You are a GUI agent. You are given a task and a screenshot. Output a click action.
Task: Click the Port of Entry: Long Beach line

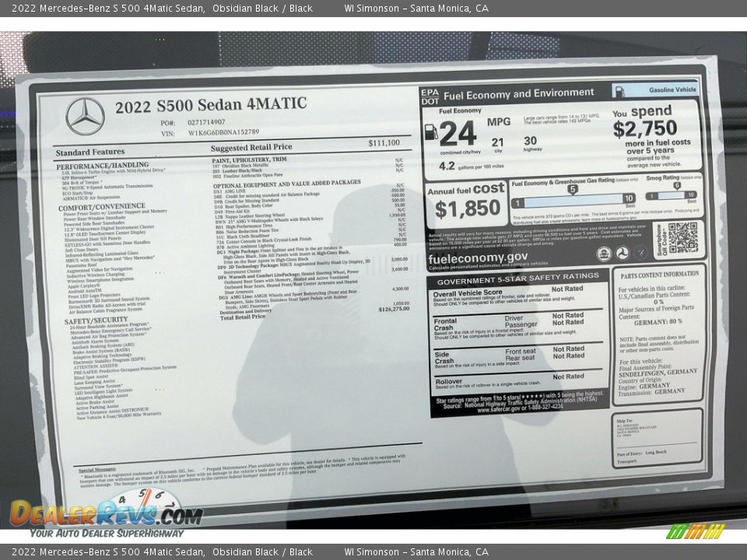tap(641, 453)
